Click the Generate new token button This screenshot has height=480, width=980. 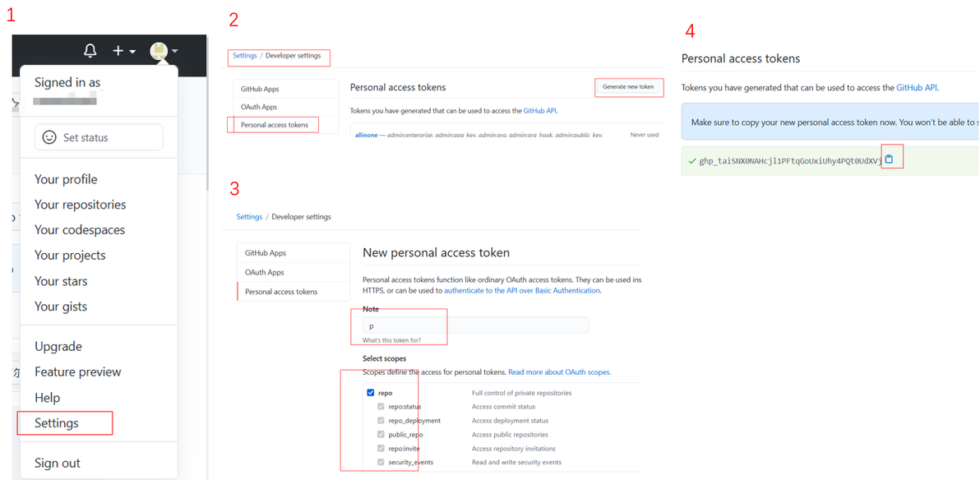pyautogui.click(x=627, y=87)
